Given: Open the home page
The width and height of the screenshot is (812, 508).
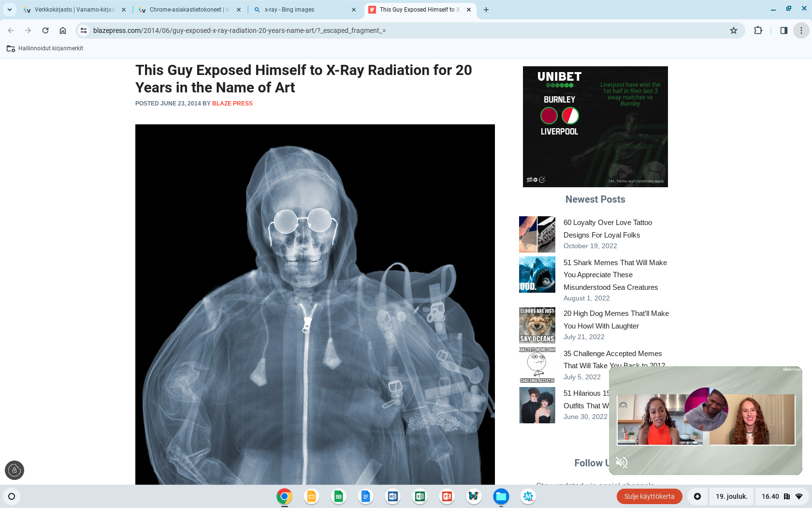Looking at the screenshot, I should click(63, 30).
